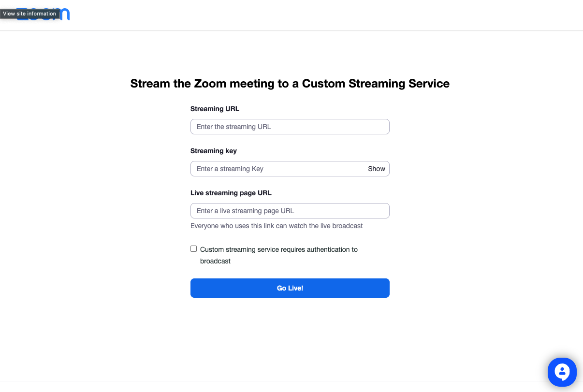
Task: Click the Enter a live streaming page placeholder
Action: [x=246, y=211]
